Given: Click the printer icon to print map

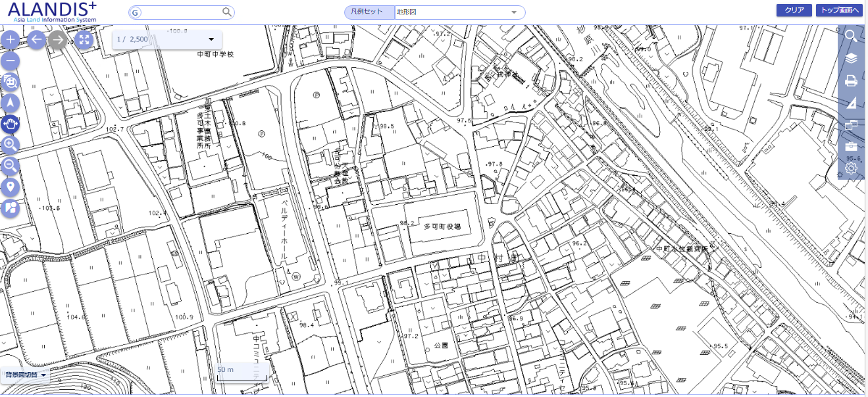Looking at the screenshot, I should (x=851, y=81).
